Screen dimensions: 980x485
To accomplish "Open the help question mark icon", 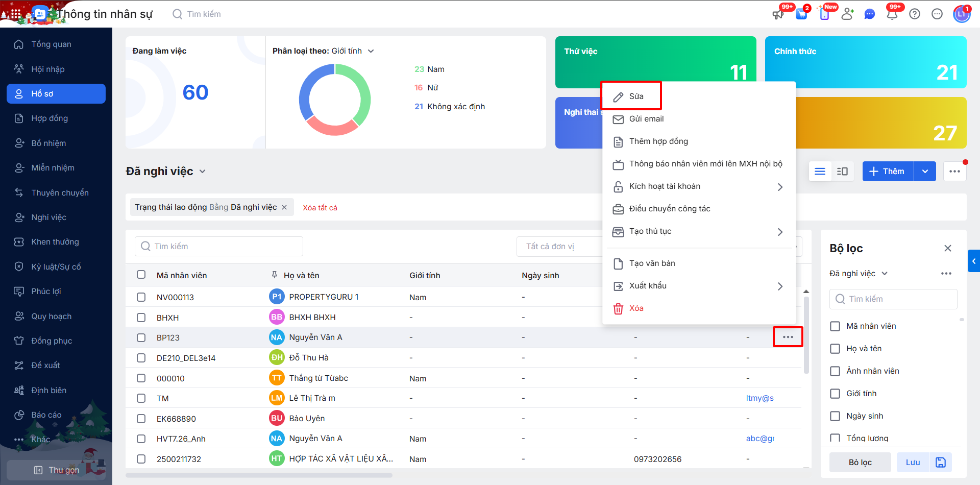I will click(915, 14).
